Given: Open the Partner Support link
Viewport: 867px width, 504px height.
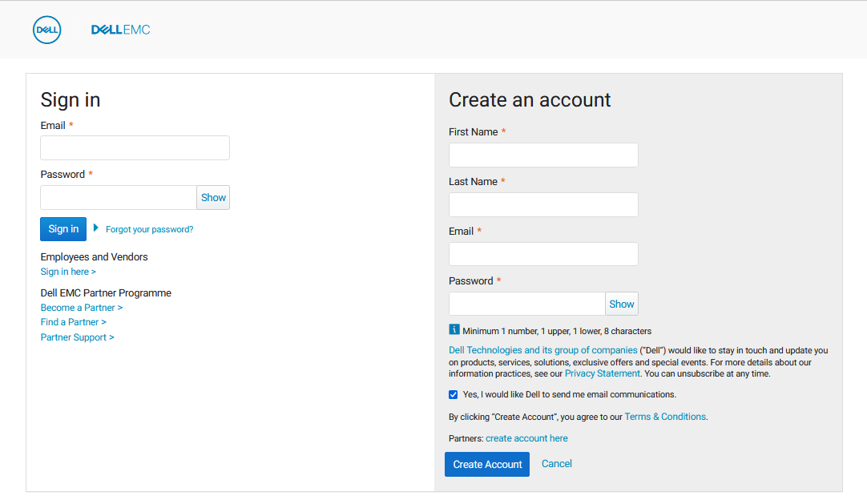Looking at the screenshot, I should click(77, 337).
